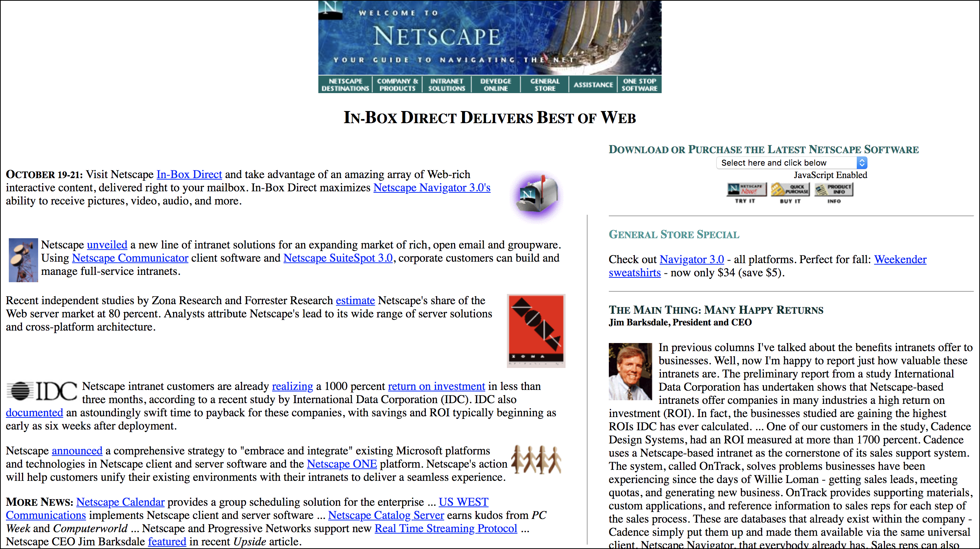This screenshot has height=549, width=980.
Task: Click the Real Time Streaming Protocol link
Action: click(446, 528)
